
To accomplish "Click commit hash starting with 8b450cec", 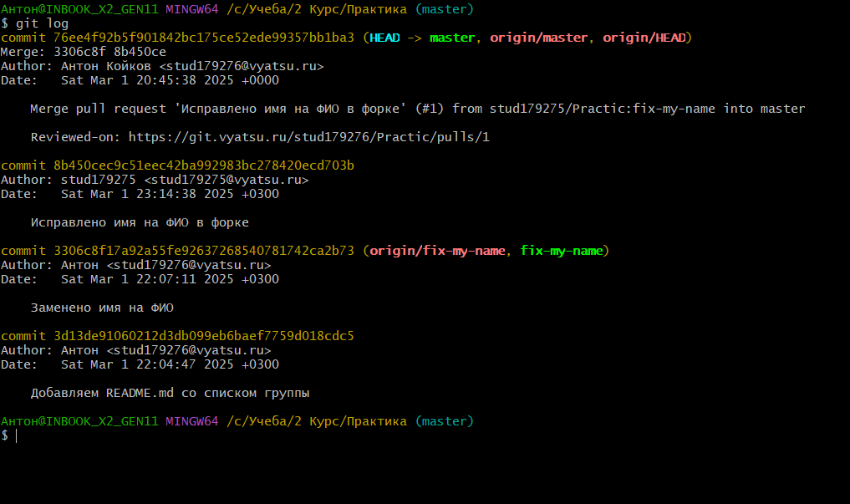I will 204,165.
